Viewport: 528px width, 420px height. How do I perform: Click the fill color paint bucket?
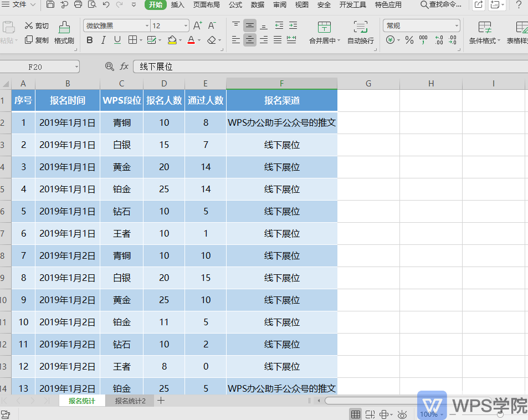[172, 40]
